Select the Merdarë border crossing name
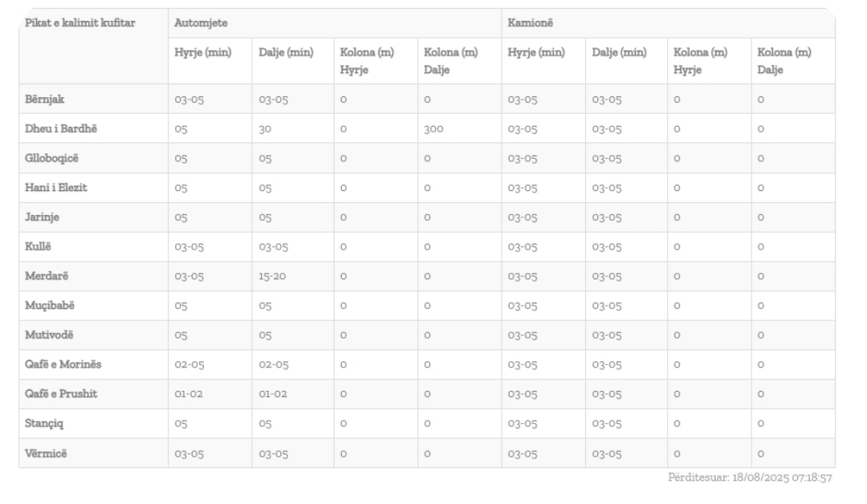The image size is (867, 504). [47, 276]
